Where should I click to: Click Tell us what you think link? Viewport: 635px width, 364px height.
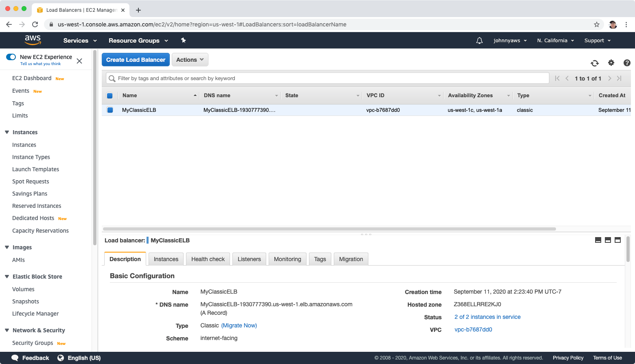(40, 64)
